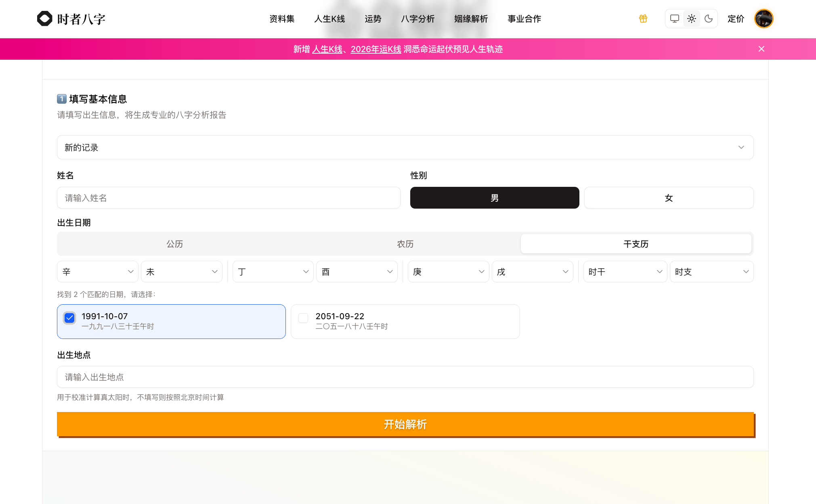This screenshot has height=504, width=816.
Task: Check the 1991-10-07 date option
Action: coord(70,318)
